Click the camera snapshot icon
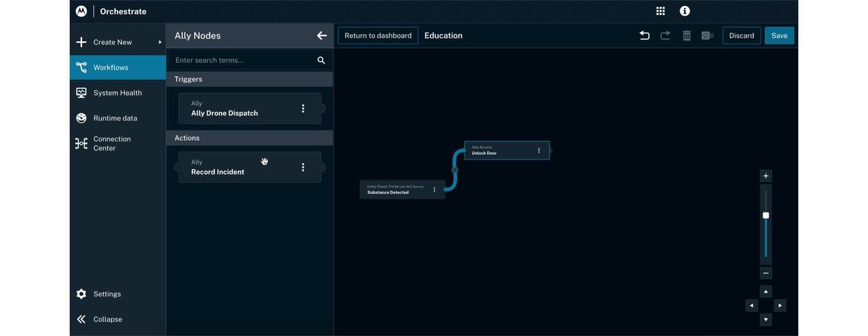 707,35
